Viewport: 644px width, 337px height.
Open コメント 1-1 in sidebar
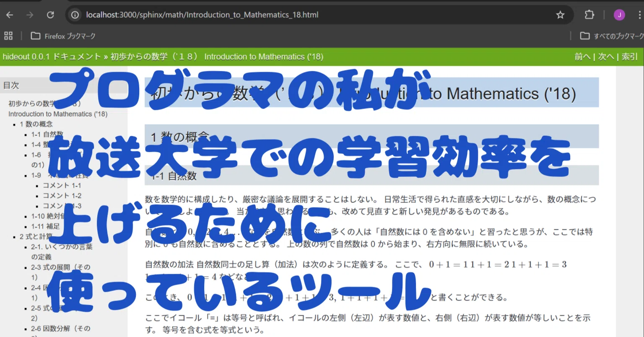click(62, 185)
